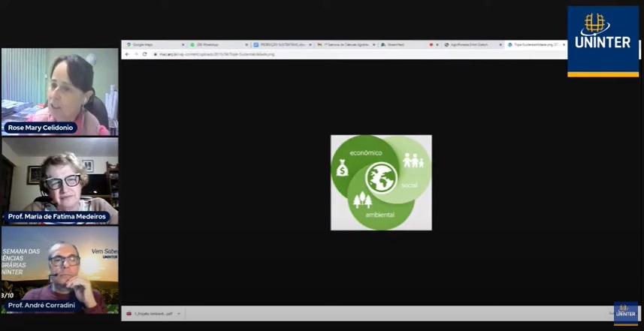
Task: Select Prof. André Corradini's video feed
Action: pos(59,269)
